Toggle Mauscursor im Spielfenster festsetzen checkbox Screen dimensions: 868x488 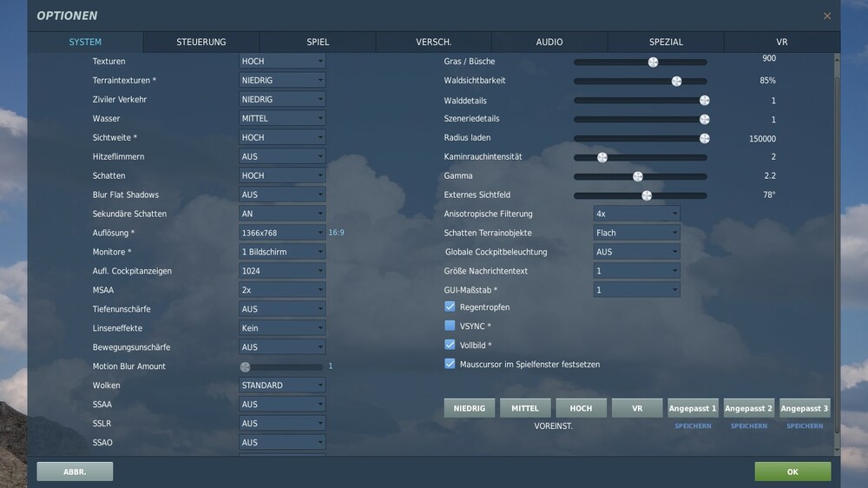click(x=450, y=363)
